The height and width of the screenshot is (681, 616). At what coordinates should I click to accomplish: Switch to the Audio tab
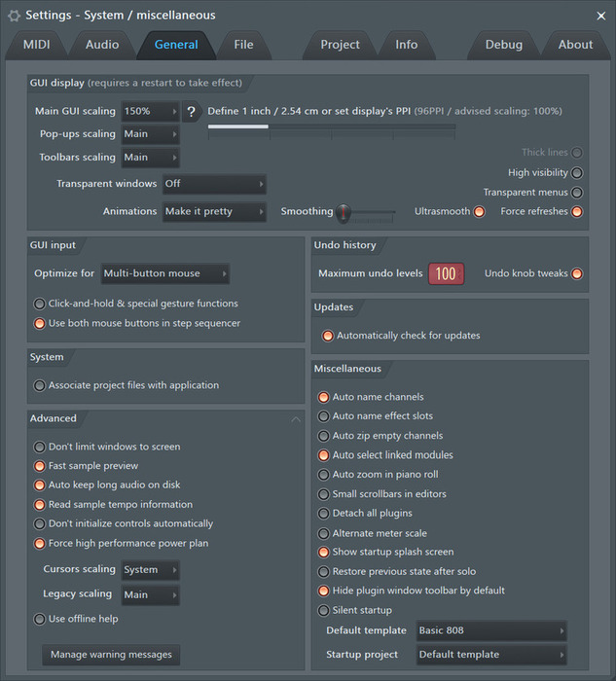(x=102, y=45)
